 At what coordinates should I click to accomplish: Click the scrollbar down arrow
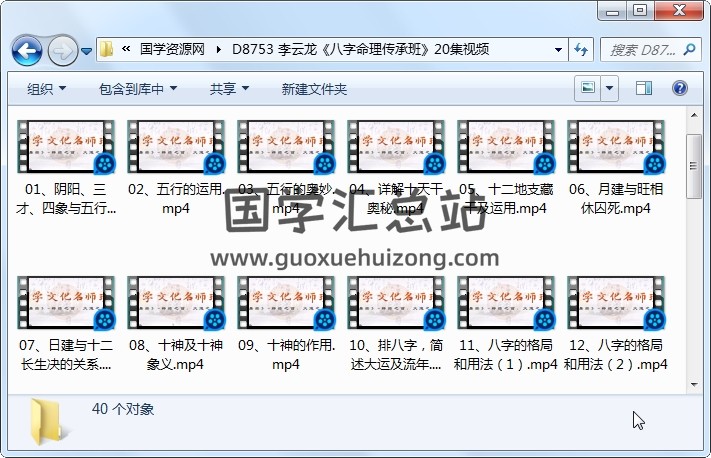(694, 385)
